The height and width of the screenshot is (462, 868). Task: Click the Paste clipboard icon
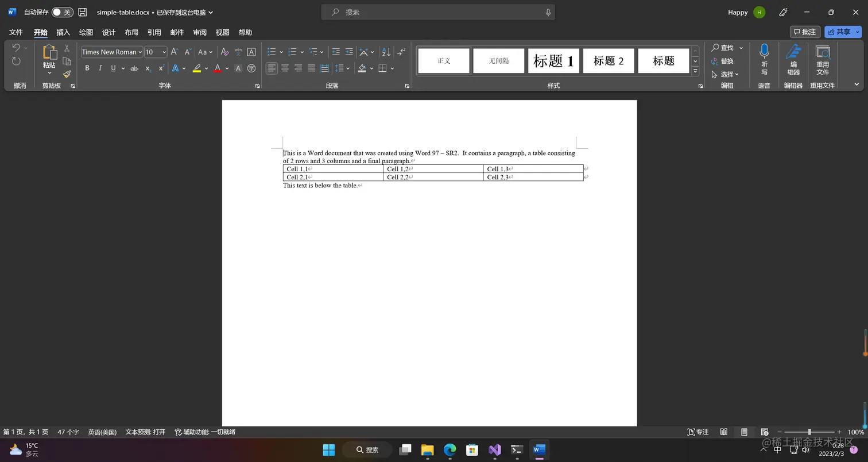click(x=49, y=52)
